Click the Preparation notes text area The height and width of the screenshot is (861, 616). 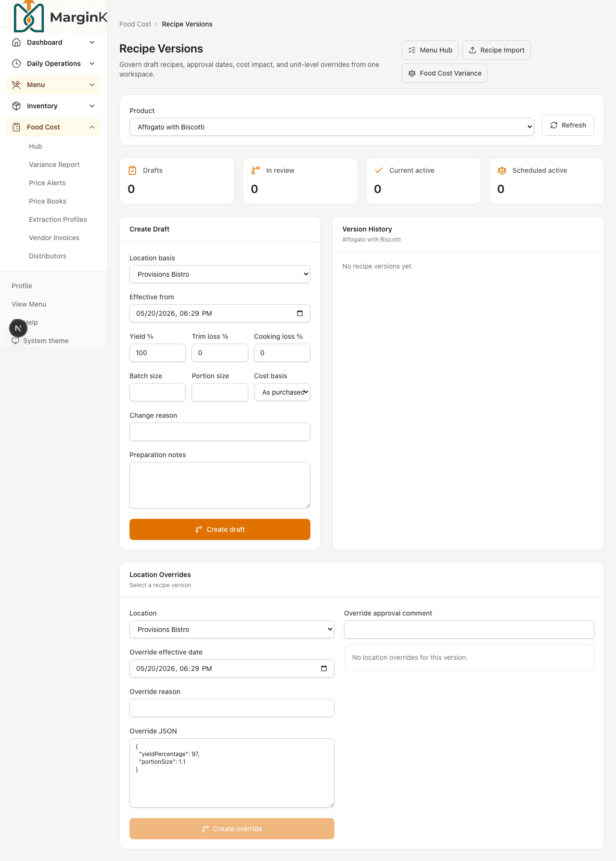220,485
